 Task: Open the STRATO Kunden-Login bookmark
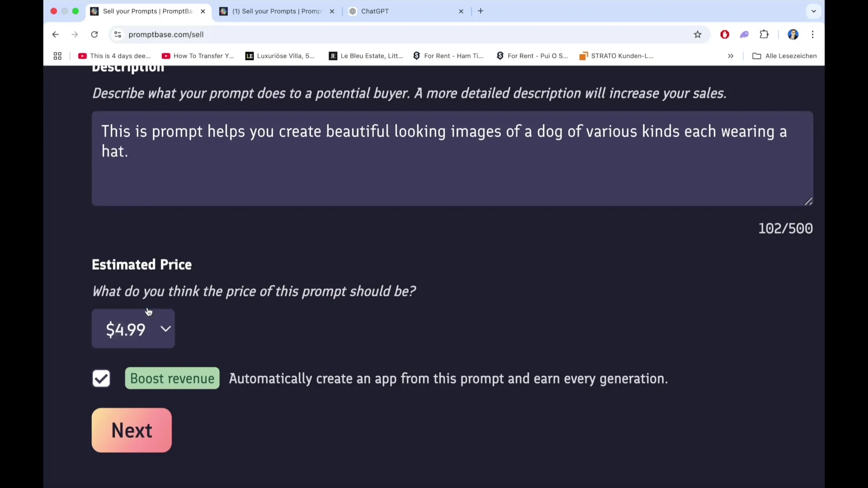616,56
